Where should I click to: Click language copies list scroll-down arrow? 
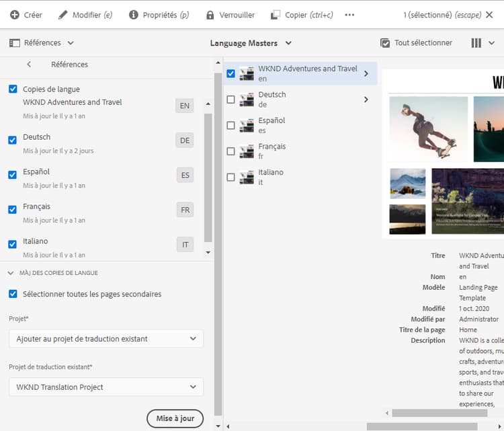point(208,253)
